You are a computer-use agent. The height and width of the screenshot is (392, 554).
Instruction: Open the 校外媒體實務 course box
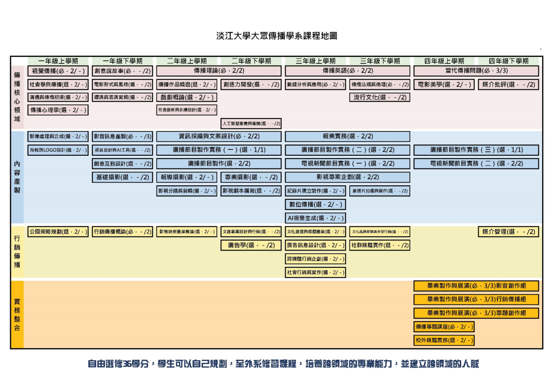(x=443, y=340)
